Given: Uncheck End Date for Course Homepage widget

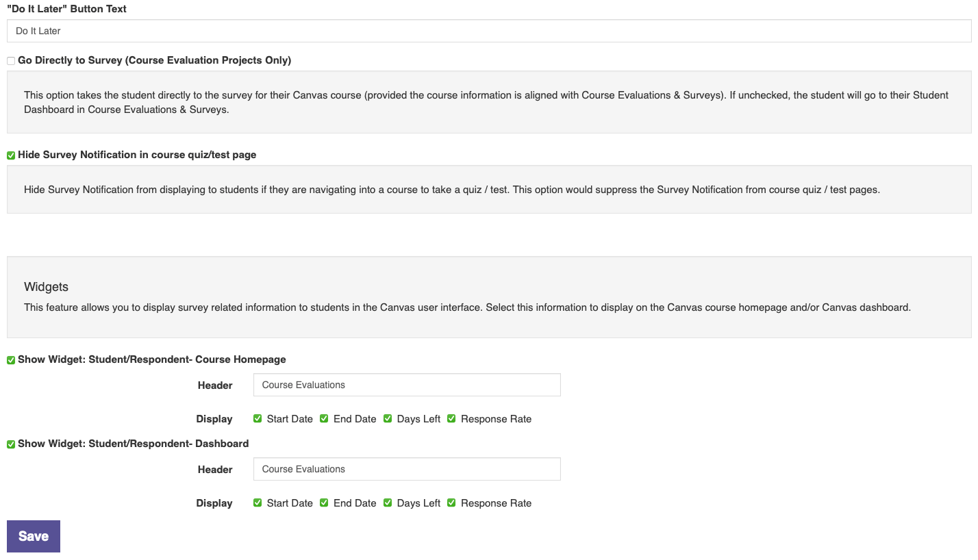Looking at the screenshot, I should (x=323, y=418).
